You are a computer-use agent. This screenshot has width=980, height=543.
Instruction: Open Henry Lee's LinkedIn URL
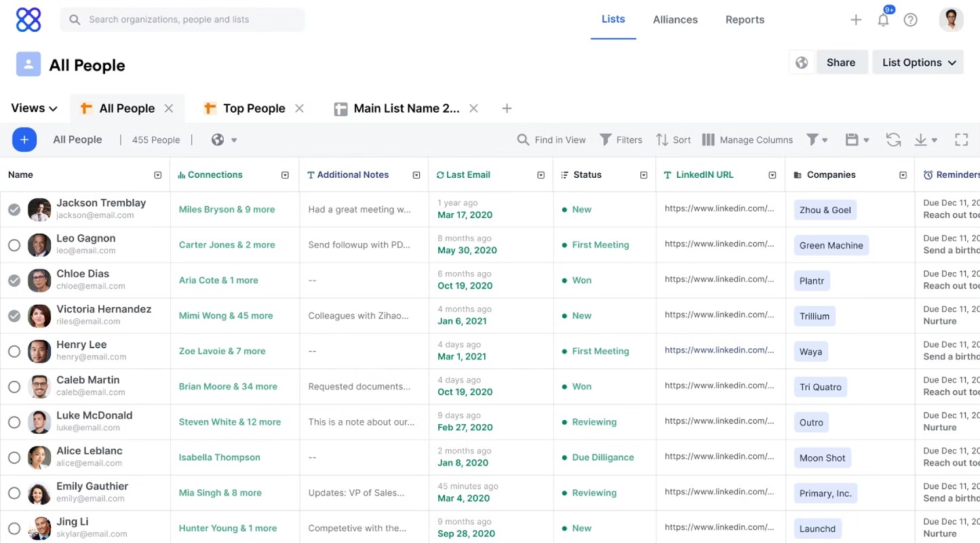click(x=719, y=350)
